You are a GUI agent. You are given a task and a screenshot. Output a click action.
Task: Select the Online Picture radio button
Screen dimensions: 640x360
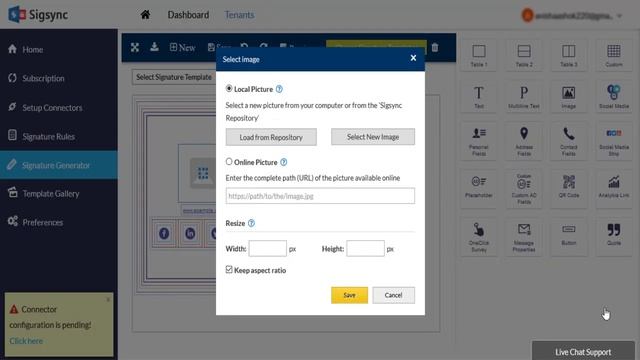coord(229,162)
